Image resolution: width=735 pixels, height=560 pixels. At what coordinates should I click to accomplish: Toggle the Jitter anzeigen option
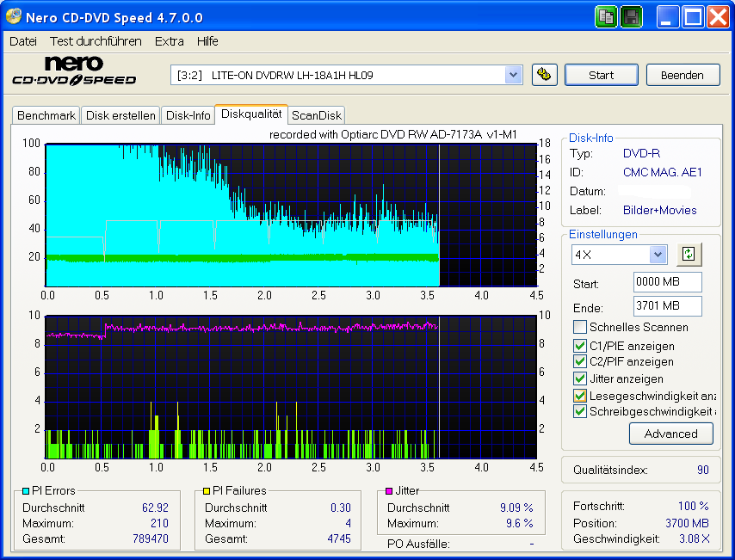578,378
